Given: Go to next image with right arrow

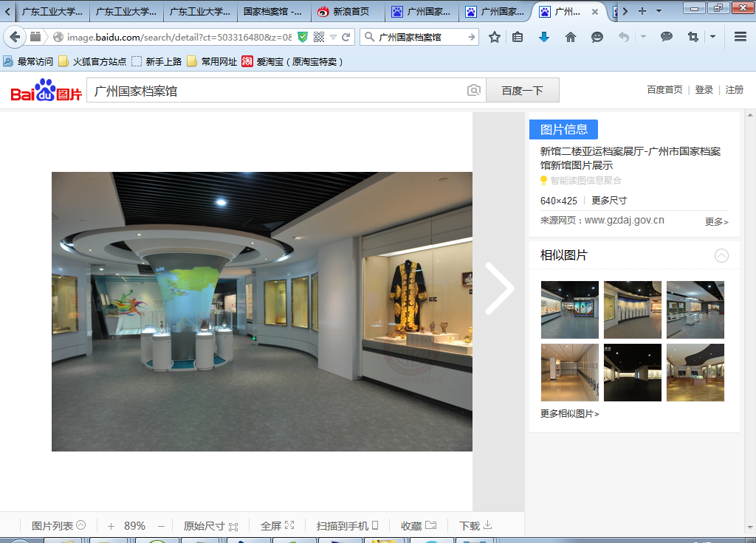Looking at the screenshot, I should click(499, 289).
